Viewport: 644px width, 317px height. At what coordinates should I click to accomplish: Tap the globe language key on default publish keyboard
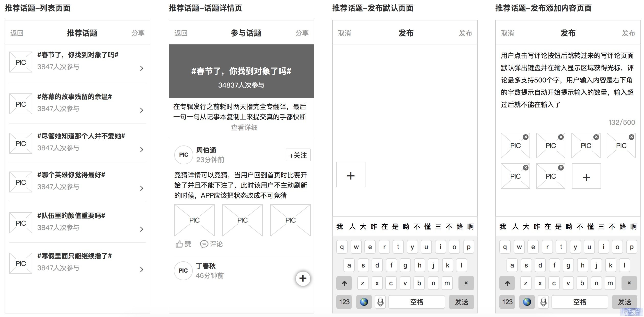coord(364,302)
